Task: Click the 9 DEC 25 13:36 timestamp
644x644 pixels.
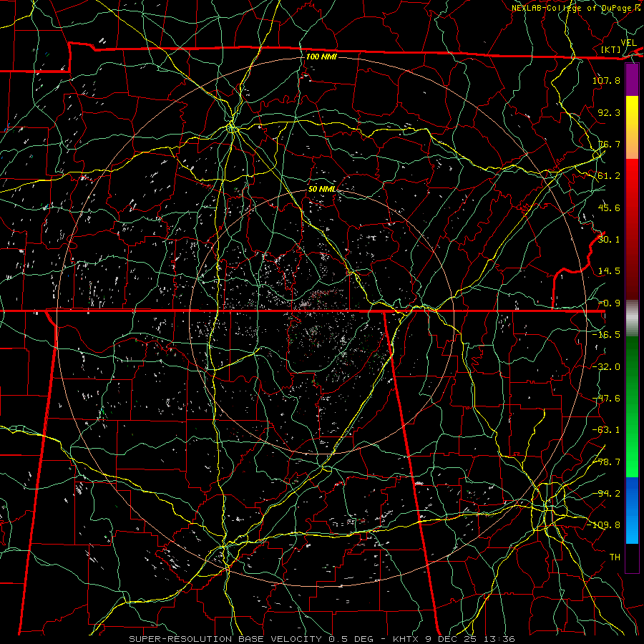Action: coord(470,639)
